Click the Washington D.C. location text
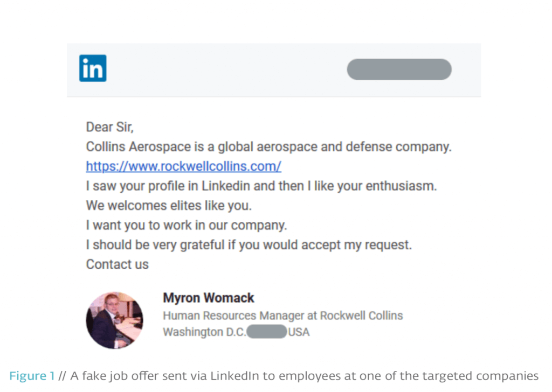552x392 pixels. (204, 332)
